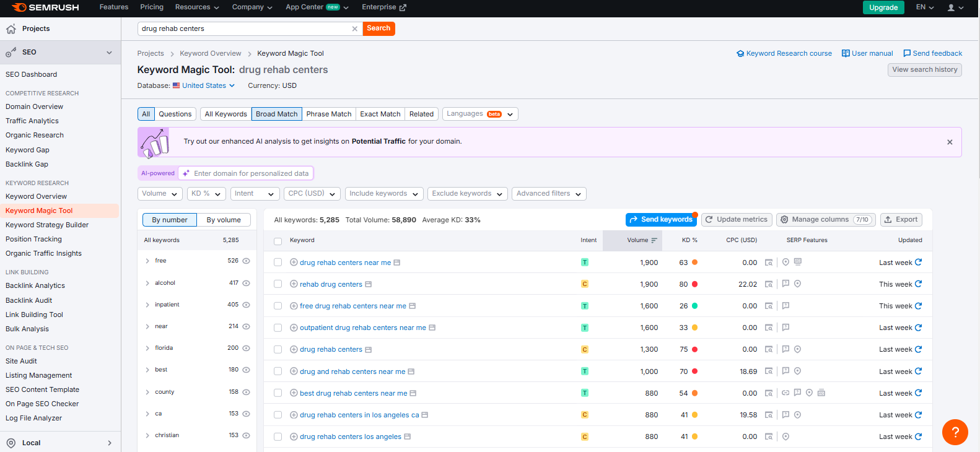Click keyword details icon after 'drug rehab centers los angeles'
This screenshot has width=980, height=452.
click(407, 437)
